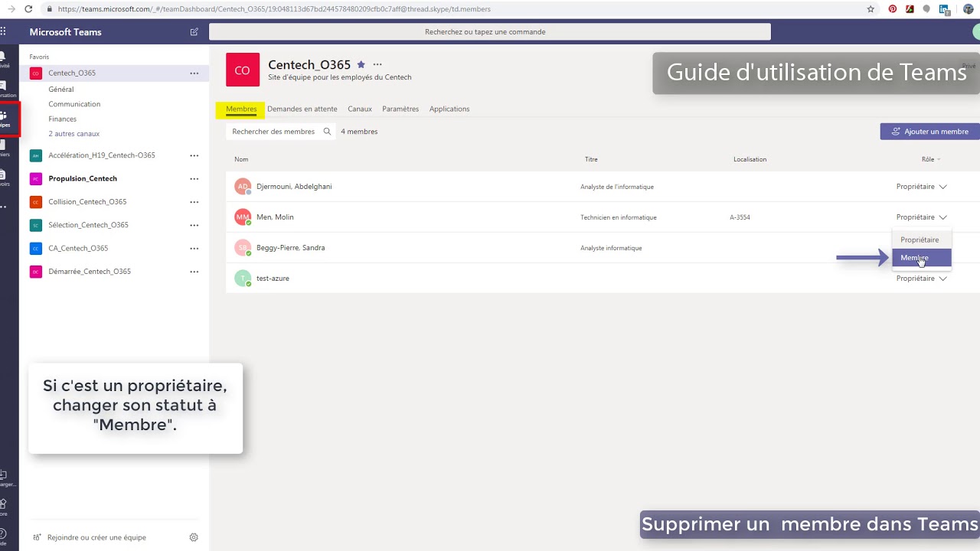
Task: Click the Nom column header
Action: point(241,159)
